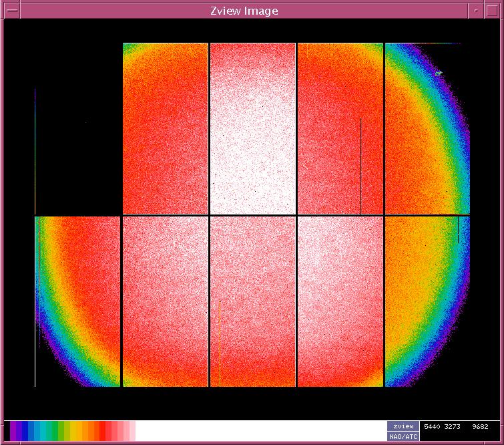The width and height of the screenshot is (504, 445).
Task: Click the zview button in status bar
Action: (x=403, y=426)
